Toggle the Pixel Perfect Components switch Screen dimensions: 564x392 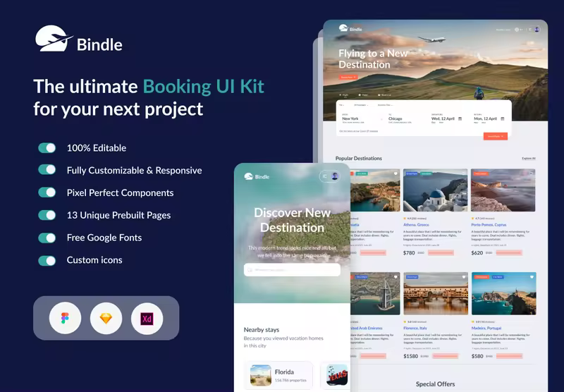pos(47,192)
